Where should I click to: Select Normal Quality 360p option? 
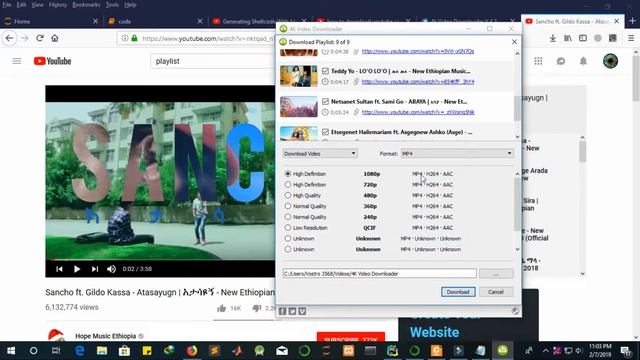pyautogui.click(x=288, y=206)
